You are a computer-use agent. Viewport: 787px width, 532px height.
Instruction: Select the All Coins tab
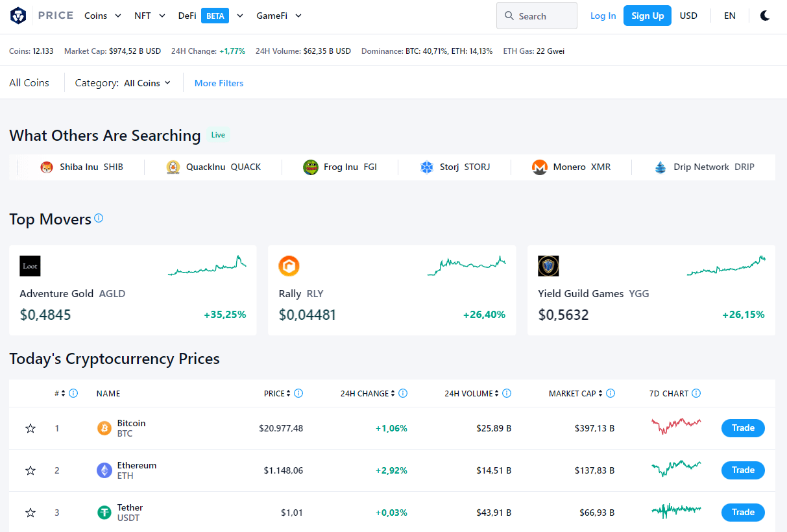(29, 83)
